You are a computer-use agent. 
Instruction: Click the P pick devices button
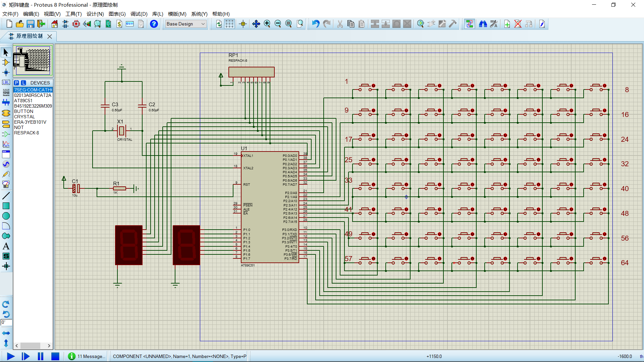(x=16, y=83)
